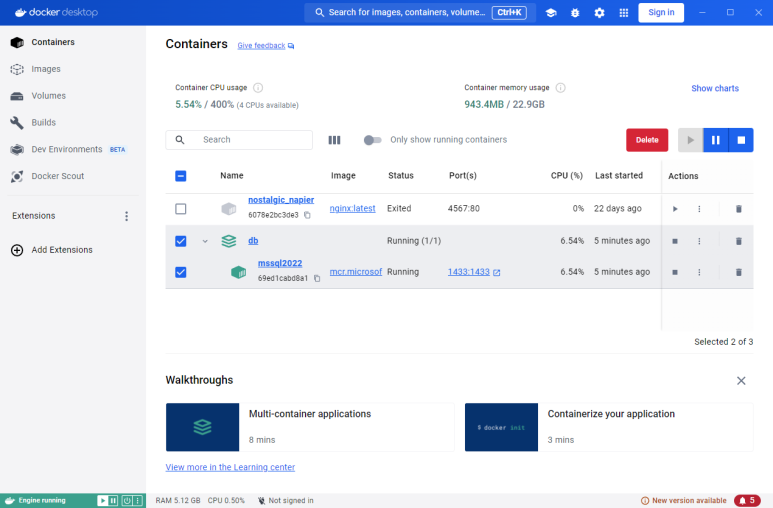Open notifications bell showing 5
The width and height of the screenshot is (773, 508).
coord(747,501)
